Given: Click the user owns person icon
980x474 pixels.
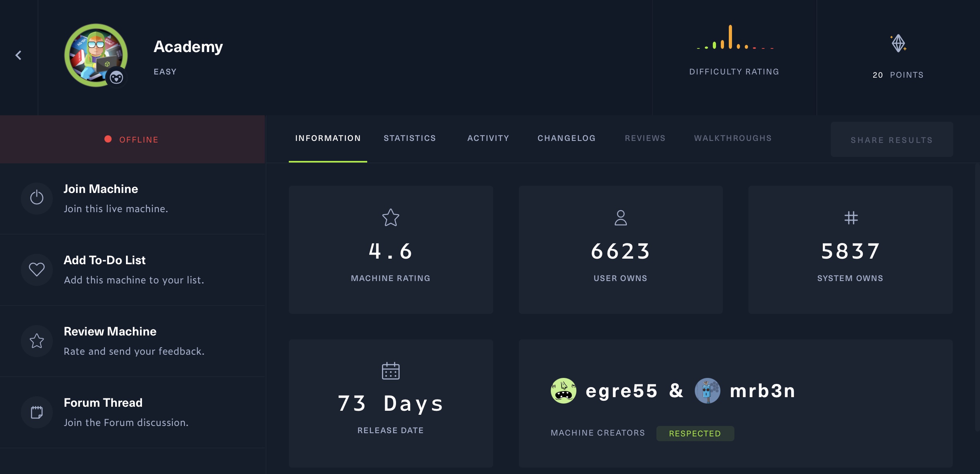Looking at the screenshot, I should 620,218.
